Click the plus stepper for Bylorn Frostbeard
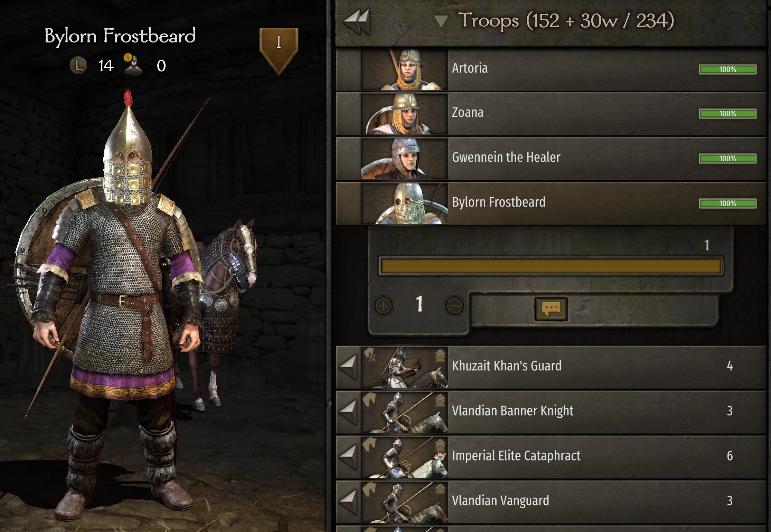 click(x=384, y=306)
